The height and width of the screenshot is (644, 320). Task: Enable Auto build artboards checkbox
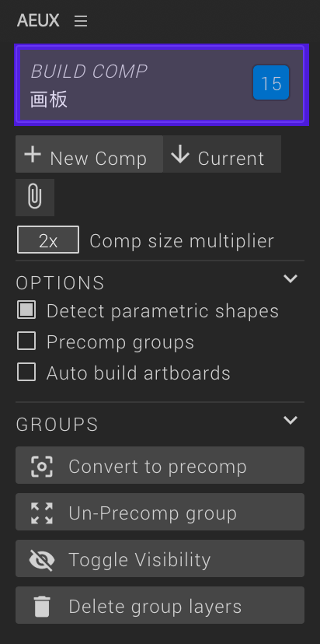pyautogui.click(x=26, y=373)
